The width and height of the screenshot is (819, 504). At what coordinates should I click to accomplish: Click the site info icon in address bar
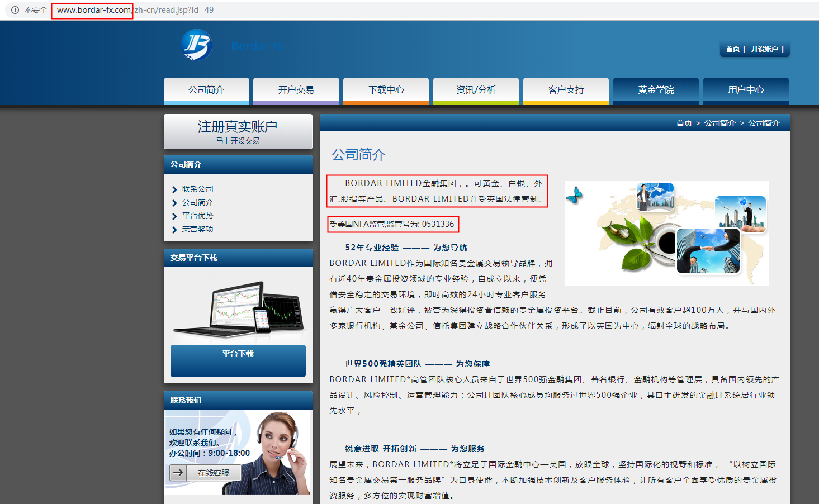pos(15,10)
